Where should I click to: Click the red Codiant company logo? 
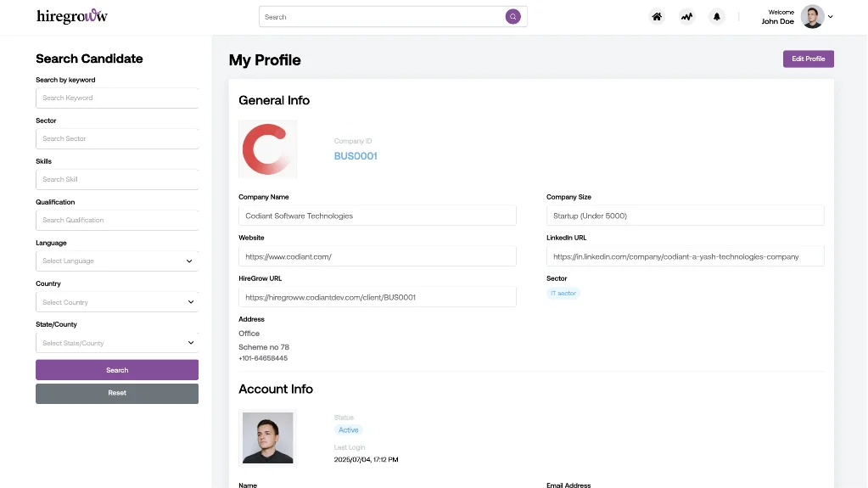point(267,149)
